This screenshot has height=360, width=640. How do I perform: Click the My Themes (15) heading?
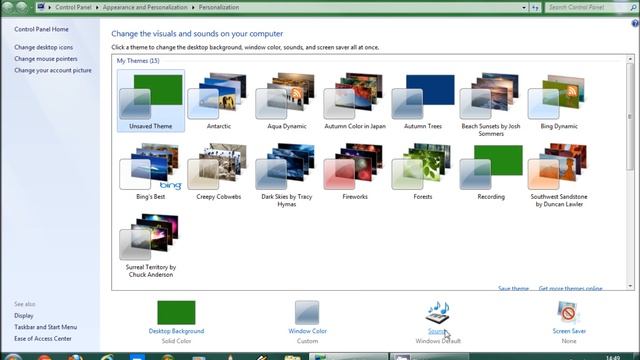(138, 61)
